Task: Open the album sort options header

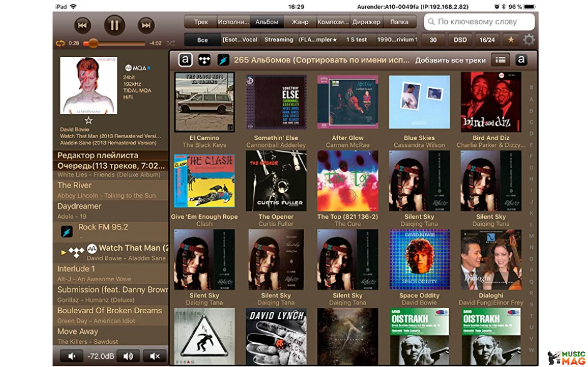Action: click(x=322, y=60)
